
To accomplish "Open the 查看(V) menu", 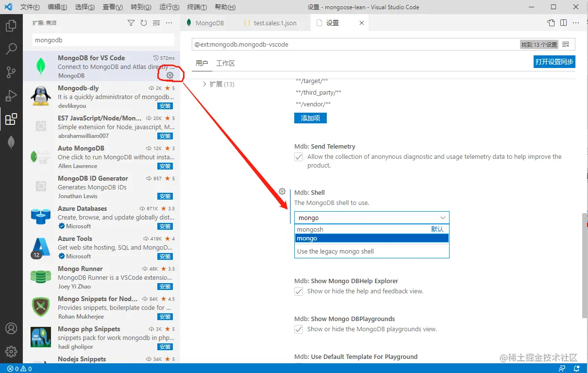I will coord(113,7).
